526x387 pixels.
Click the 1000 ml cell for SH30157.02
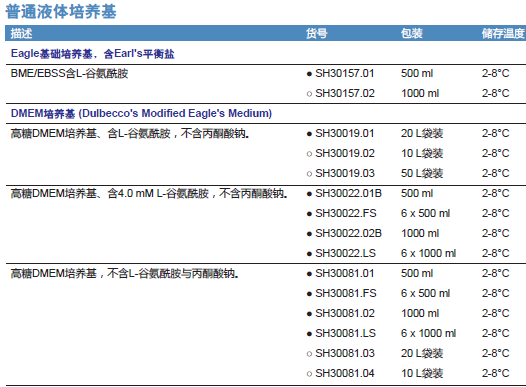pyautogui.click(x=420, y=93)
